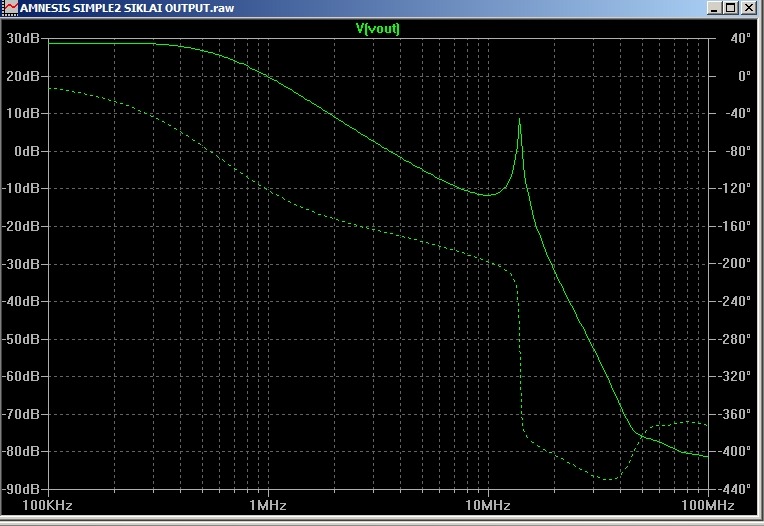Close the waveform window
Screen dimensions: 764x526
tap(748, 8)
